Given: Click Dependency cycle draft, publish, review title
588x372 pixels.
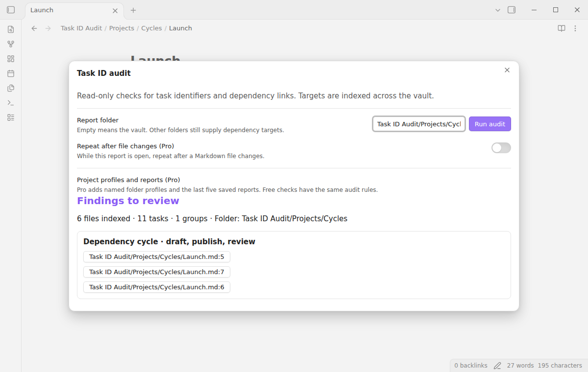Looking at the screenshot, I should coord(169,242).
